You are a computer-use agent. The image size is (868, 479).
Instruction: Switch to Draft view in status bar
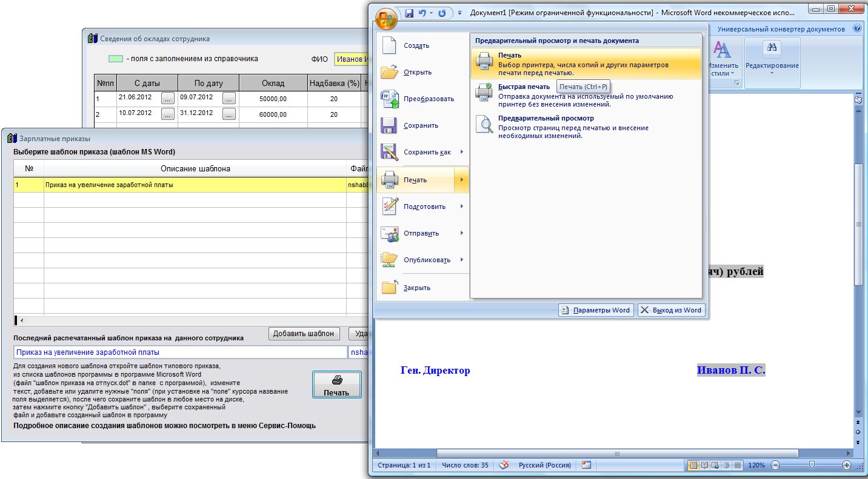point(738,465)
